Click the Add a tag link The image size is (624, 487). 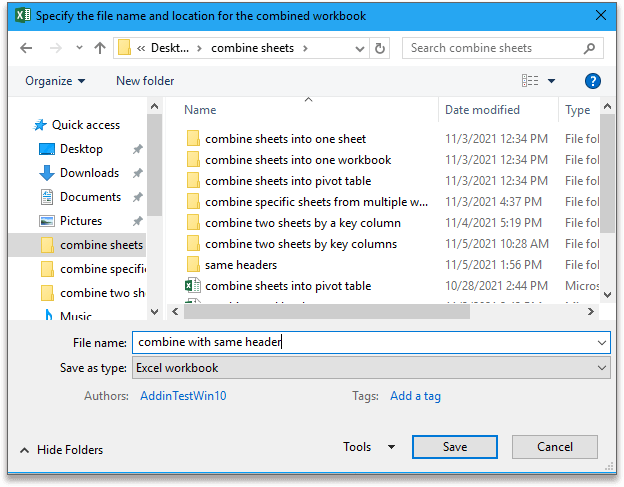[x=415, y=396]
